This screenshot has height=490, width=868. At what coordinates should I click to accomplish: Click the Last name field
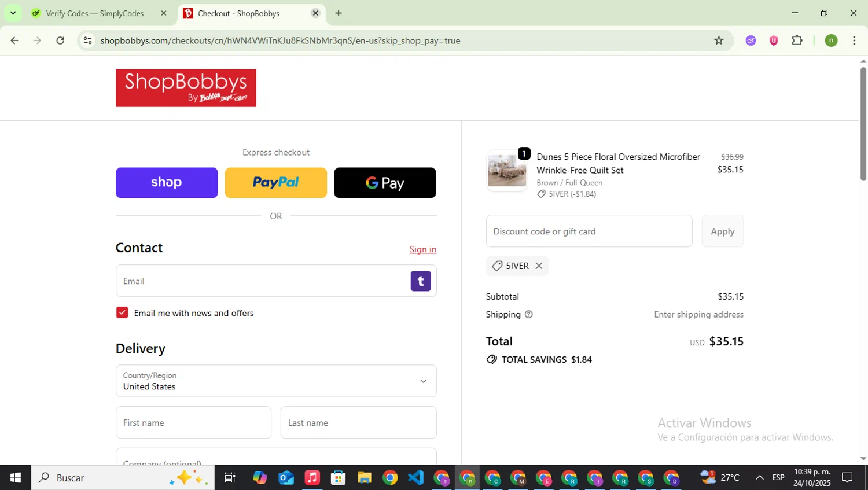[359, 422]
